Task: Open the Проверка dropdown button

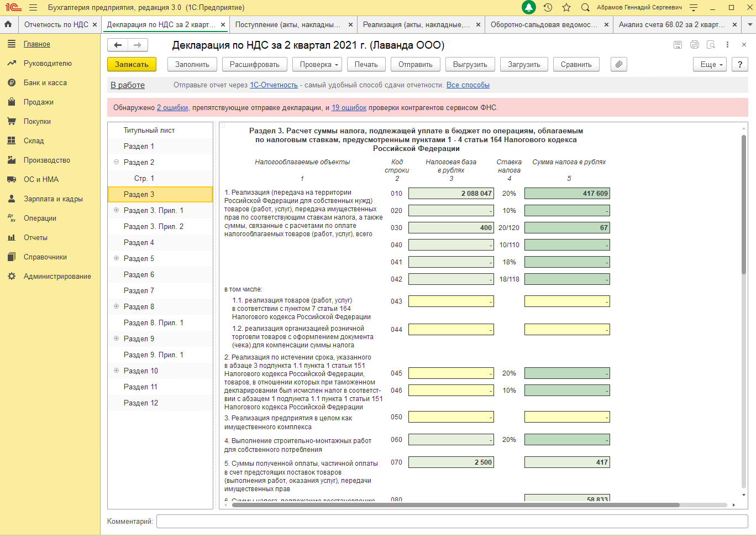Action: pos(317,64)
